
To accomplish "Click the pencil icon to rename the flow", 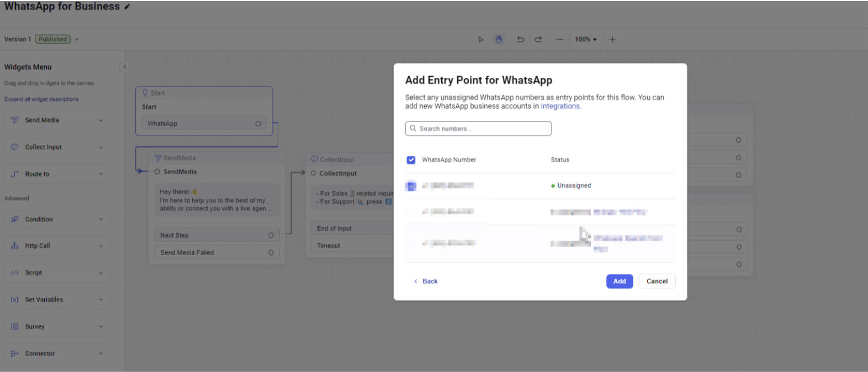I will tap(128, 7).
